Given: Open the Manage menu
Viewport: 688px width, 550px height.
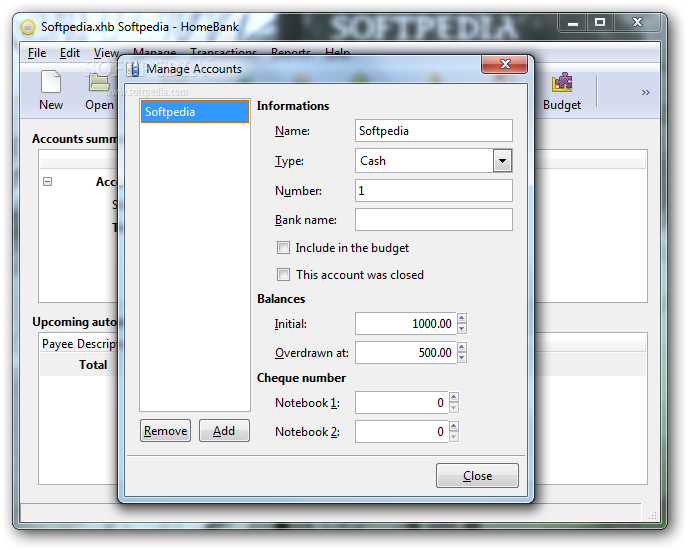Looking at the screenshot, I should coord(154,51).
